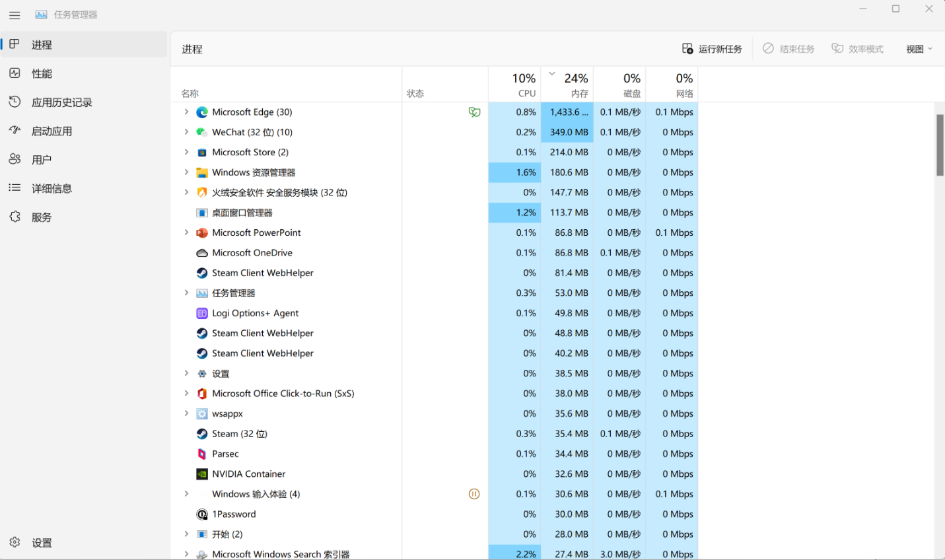This screenshot has height=560, width=945.
Task: Open the 详细信息 tab
Action: tap(85, 188)
